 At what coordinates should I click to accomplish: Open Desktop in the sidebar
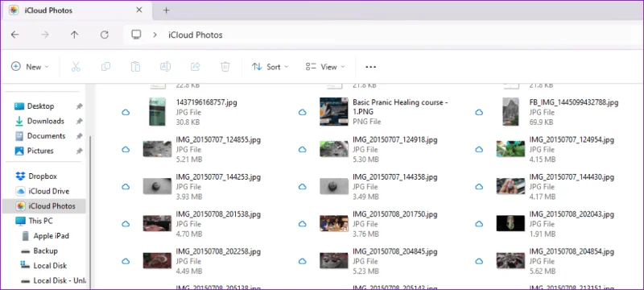pos(41,106)
